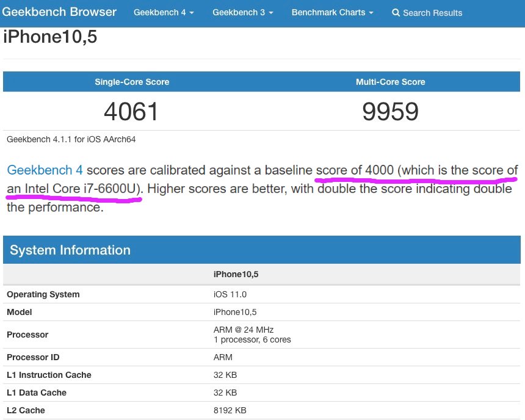
Task: Open the Geekbench 4 dropdown menu
Action: pos(164,13)
